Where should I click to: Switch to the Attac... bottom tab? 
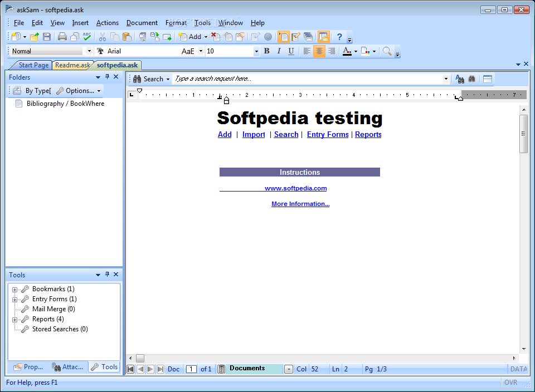(67, 367)
